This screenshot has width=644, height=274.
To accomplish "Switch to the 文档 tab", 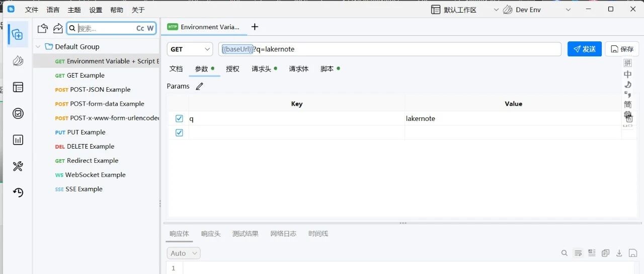I will (176, 68).
